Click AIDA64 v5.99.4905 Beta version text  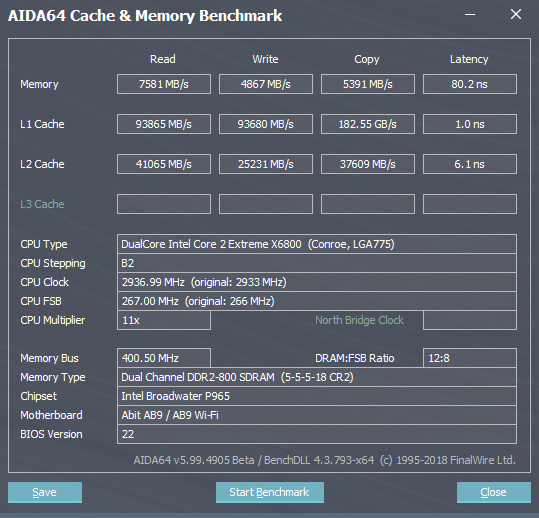(x=324, y=460)
